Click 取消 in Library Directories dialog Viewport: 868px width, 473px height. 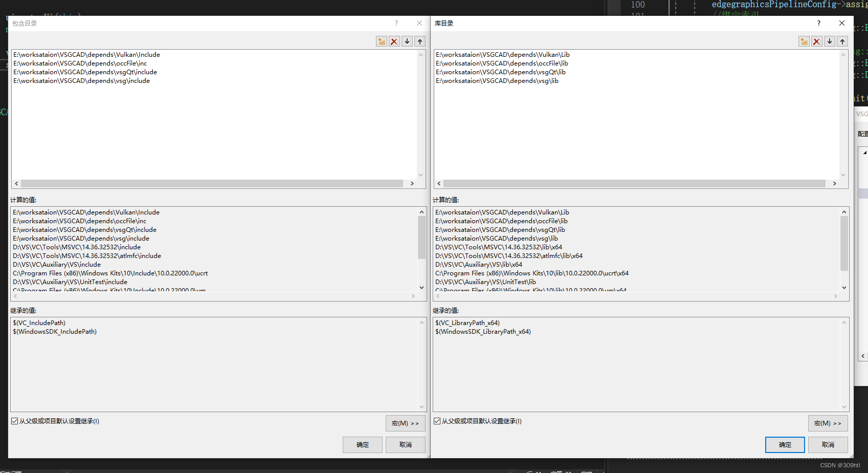pos(828,445)
